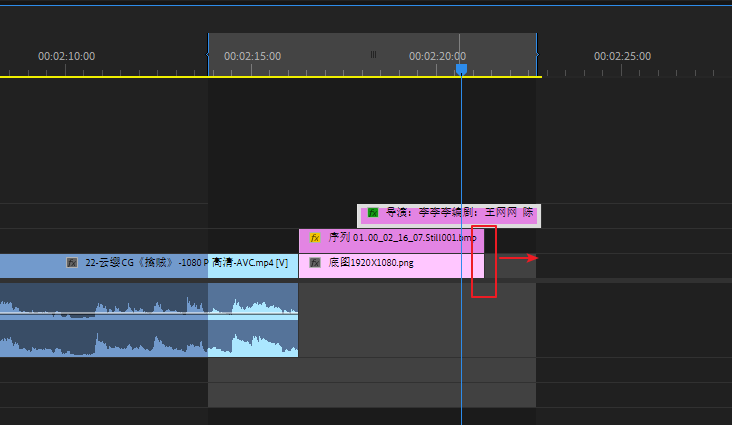Image resolution: width=732 pixels, height=425 pixels.
Task: Click the blue playhead marker on the ruler
Action: point(461,69)
